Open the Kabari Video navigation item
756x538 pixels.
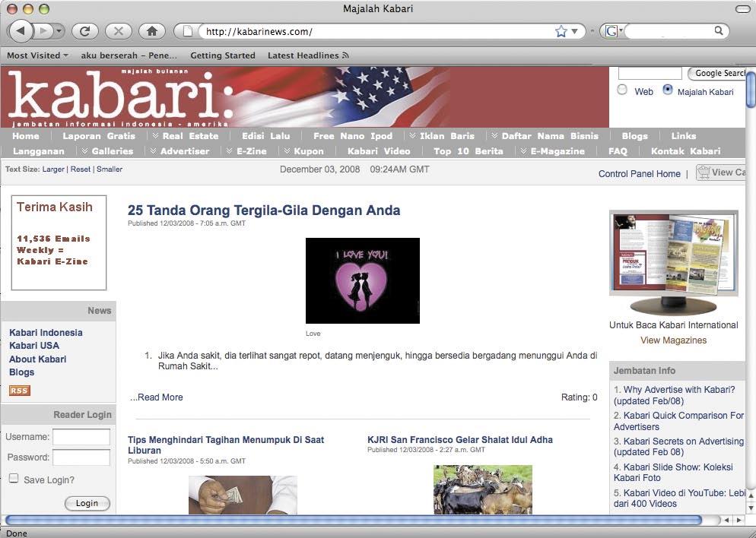coord(379,151)
